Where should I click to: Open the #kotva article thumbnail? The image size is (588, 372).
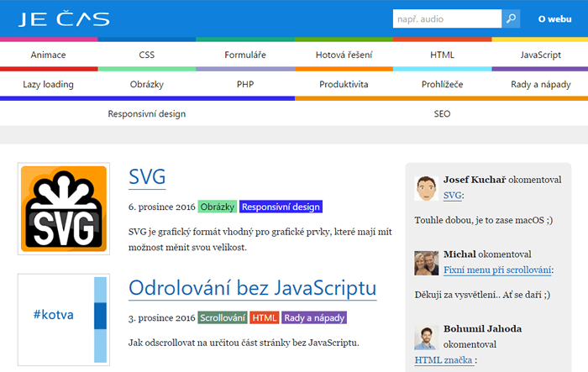[64, 319]
